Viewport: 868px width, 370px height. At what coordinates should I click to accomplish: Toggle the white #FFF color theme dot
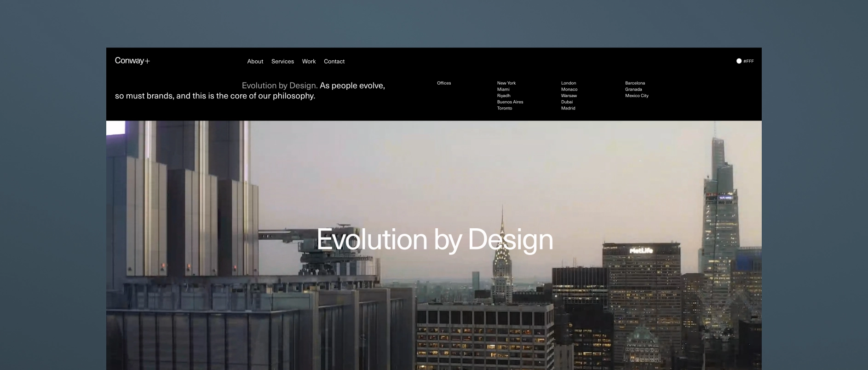(x=739, y=61)
